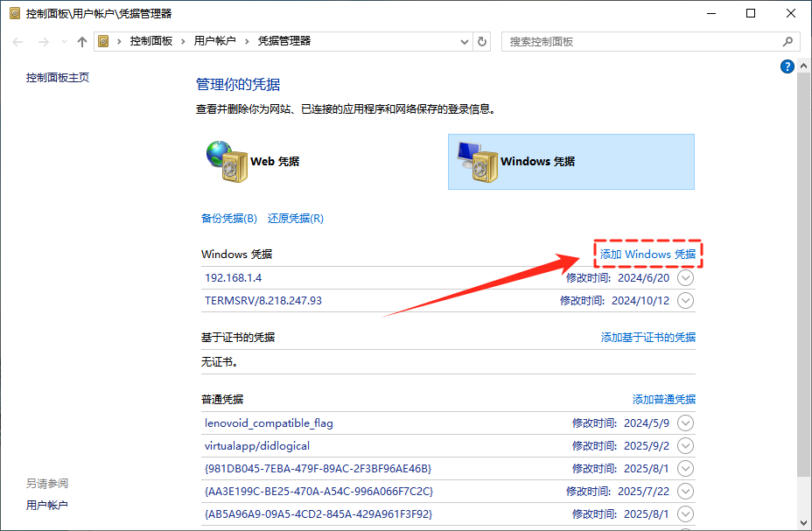Click the scrollbar down arrow
This screenshot has height=531, width=812.
pos(803,523)
